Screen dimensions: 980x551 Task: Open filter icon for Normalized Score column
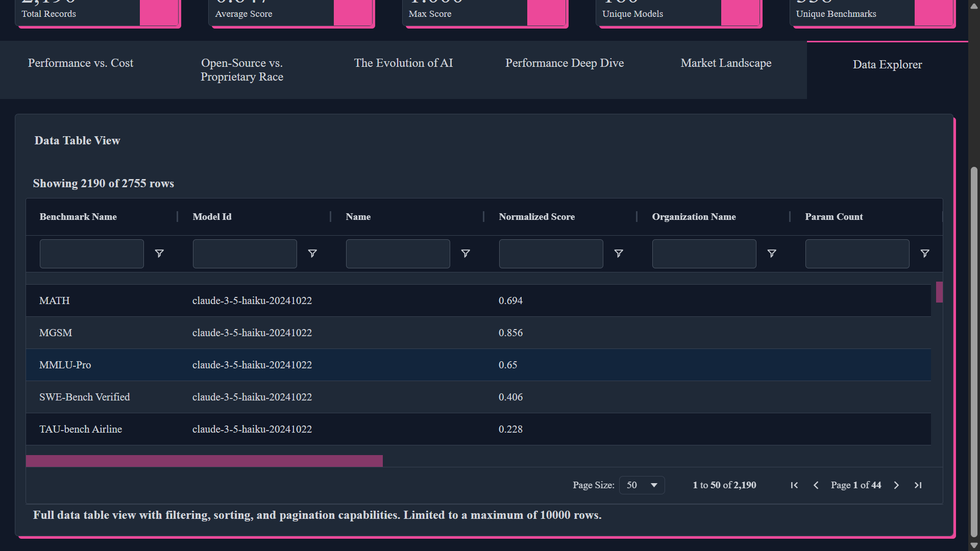point(619,254)
